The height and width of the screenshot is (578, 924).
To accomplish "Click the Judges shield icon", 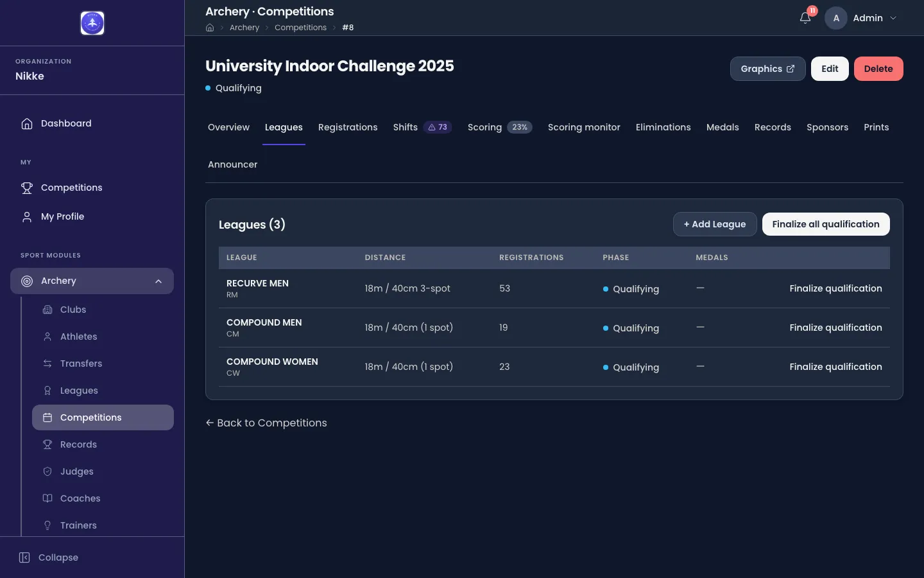I will pos(47,471).
